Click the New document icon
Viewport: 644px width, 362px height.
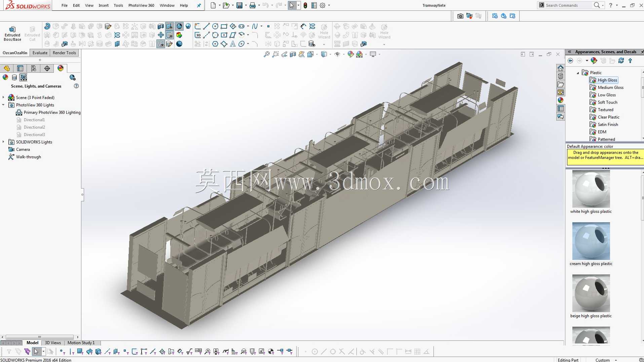point(213,5)
